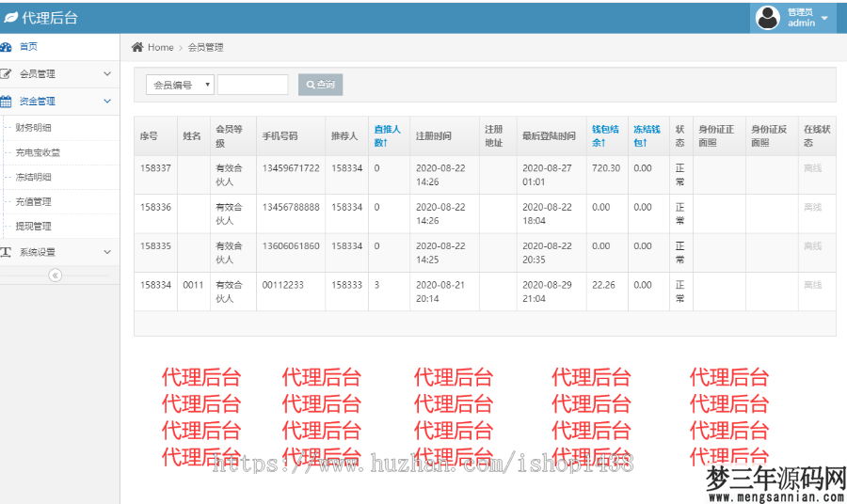847x504 pixels.
Task: Click the 资金管理 calendar icon
Action: [6, 101]
